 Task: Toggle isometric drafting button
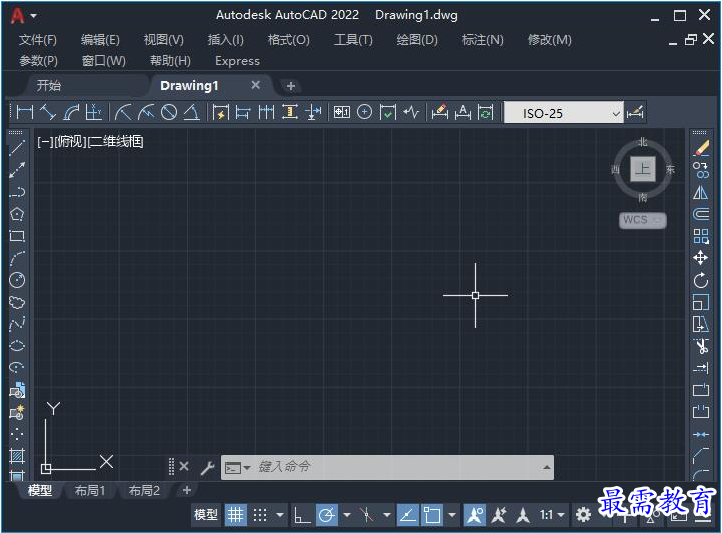click(x=367, y=515)
